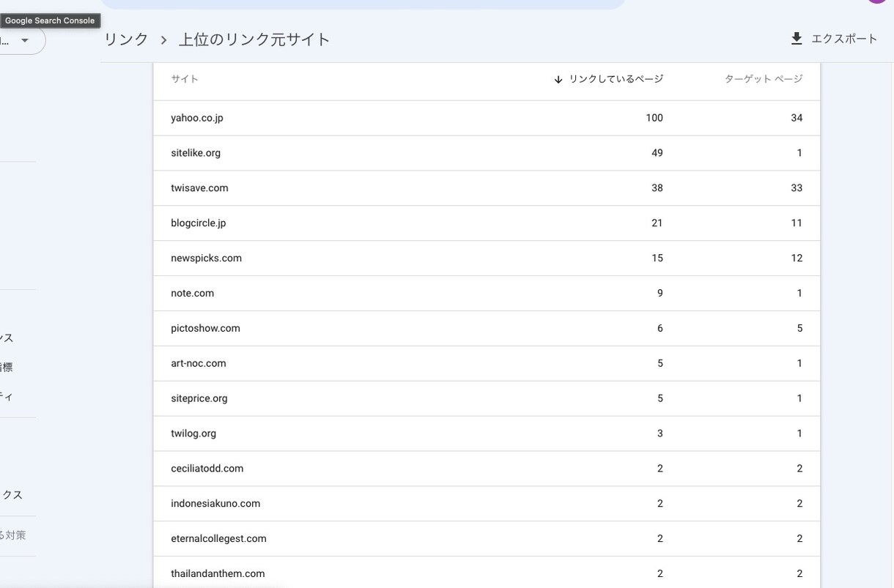
Task: Sort by リンクしているページ arrow icon
Action: [558, 79]
